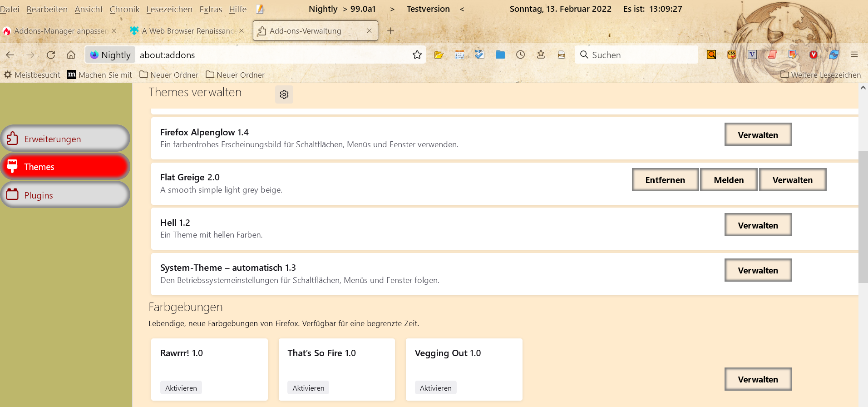This screenshot has width=868, height=407.
Task: Click the Nightly identity box in address bar
Action: tap(111, 55)
